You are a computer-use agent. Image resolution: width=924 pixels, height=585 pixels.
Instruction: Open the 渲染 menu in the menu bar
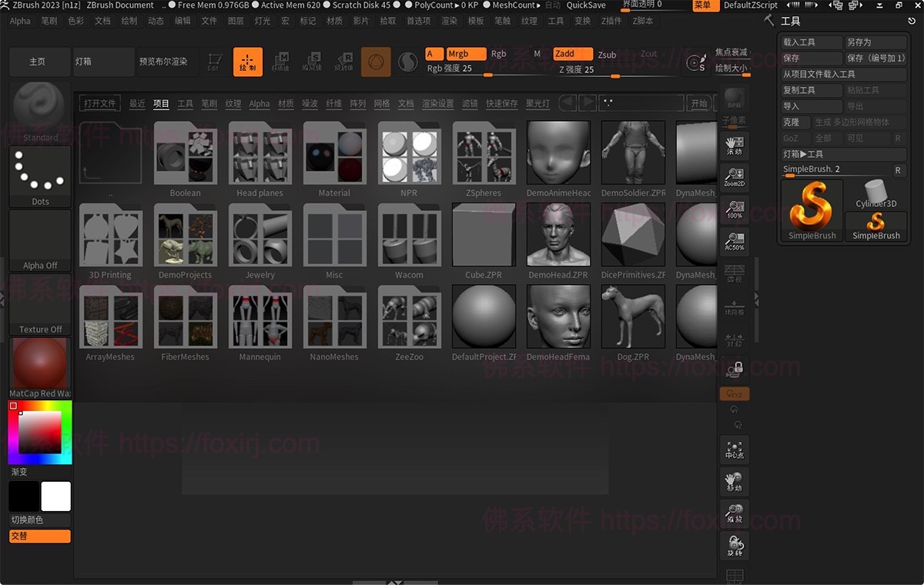tap(449, 21)
